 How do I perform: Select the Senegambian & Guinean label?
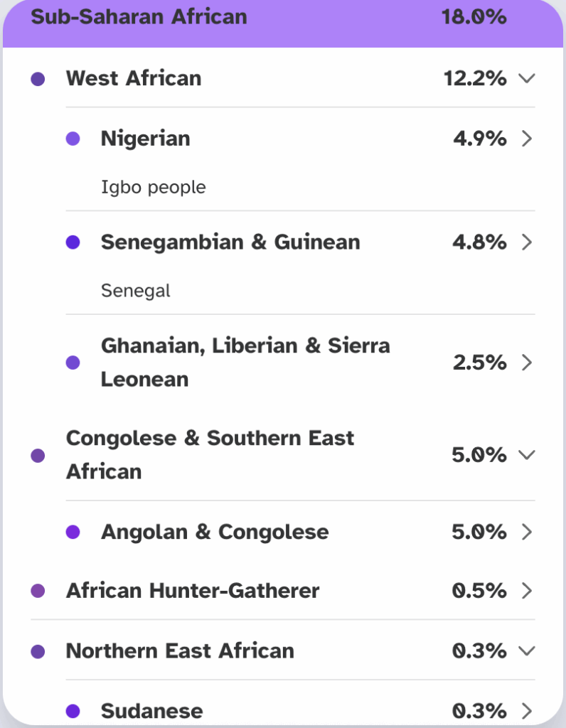click(230, 242)
